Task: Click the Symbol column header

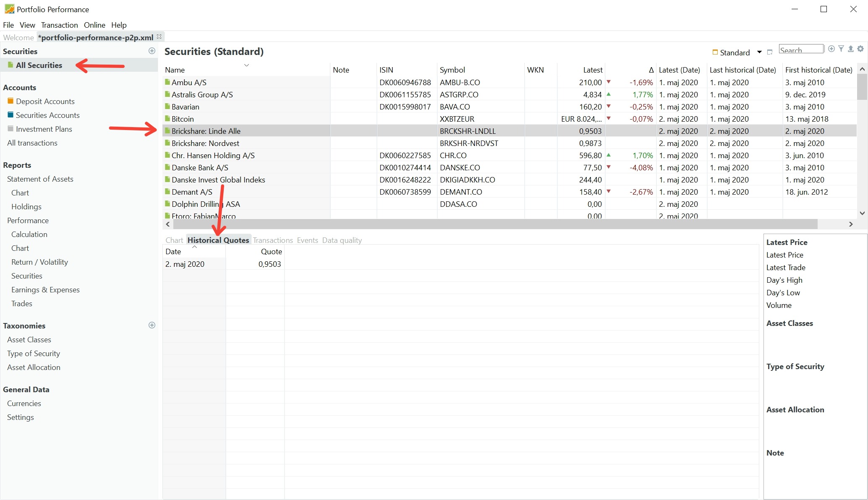Action: pyautogui.click(x=481, y=70)
